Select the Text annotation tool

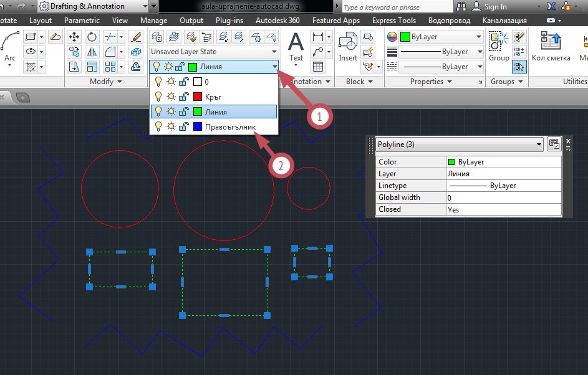click(296, 47)
